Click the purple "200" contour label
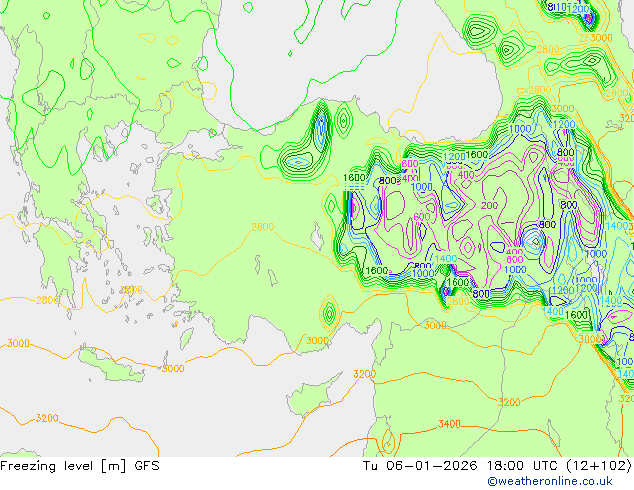Image resolution: width=634 pixels, height=490 pixels. click(489, 205)
